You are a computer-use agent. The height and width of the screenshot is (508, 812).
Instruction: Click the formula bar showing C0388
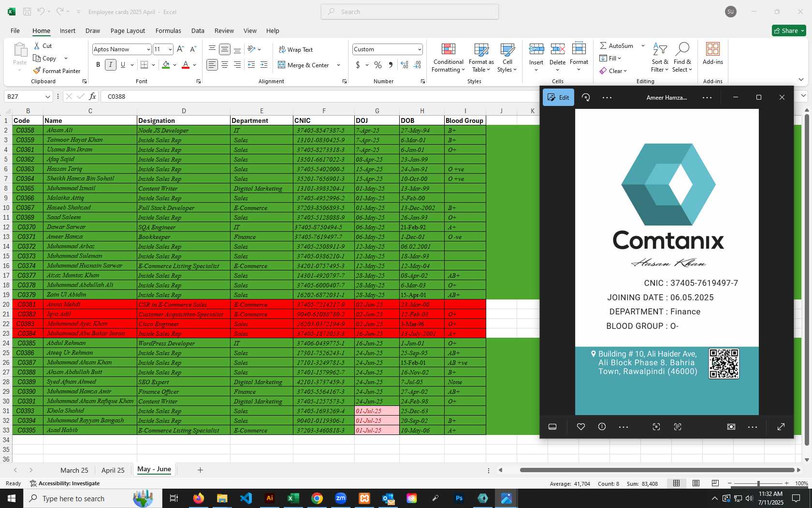[x=319, y=96]
